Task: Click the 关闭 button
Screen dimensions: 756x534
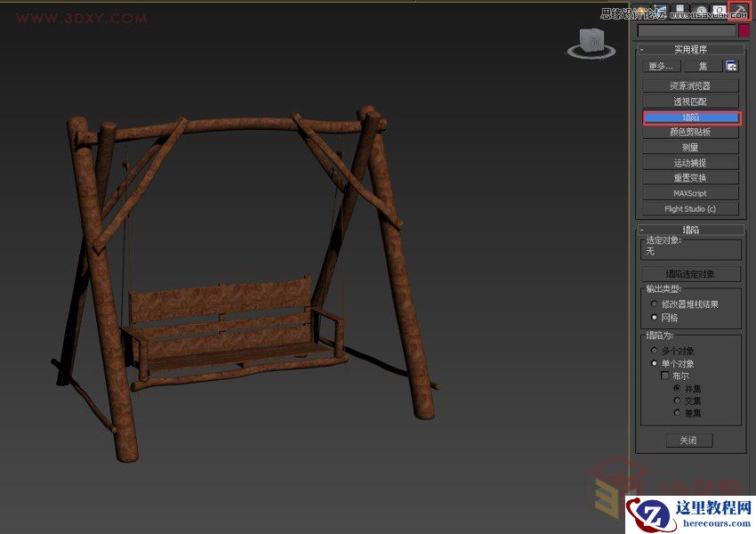Action: click(689, 440)
